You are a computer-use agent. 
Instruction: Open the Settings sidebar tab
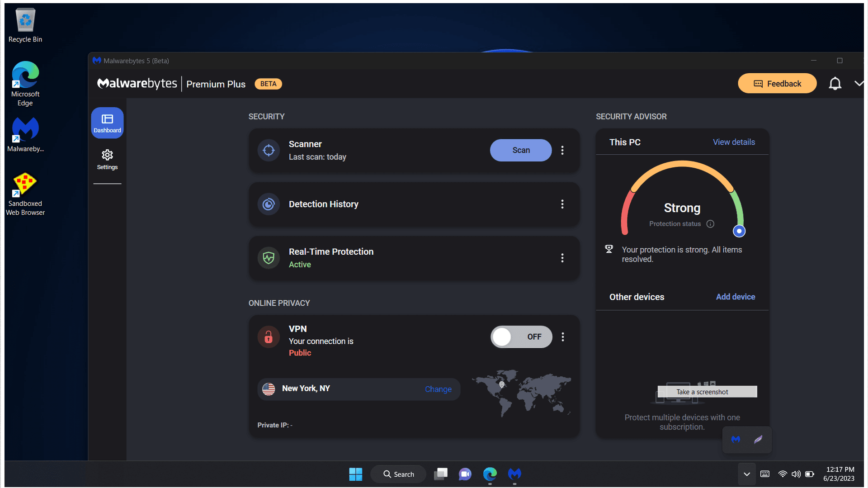coord(107,160)
